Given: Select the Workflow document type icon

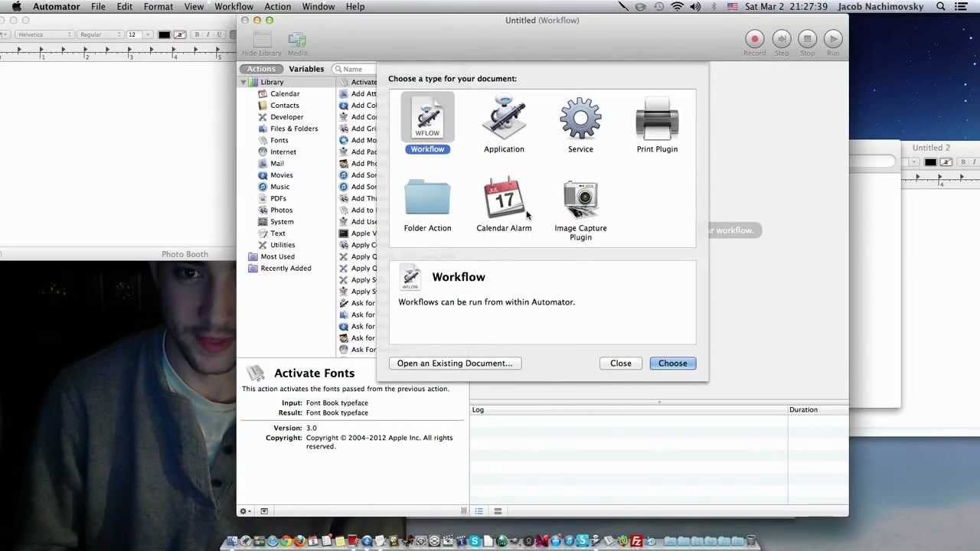Looking at the screenshot, I should (427, 118).
